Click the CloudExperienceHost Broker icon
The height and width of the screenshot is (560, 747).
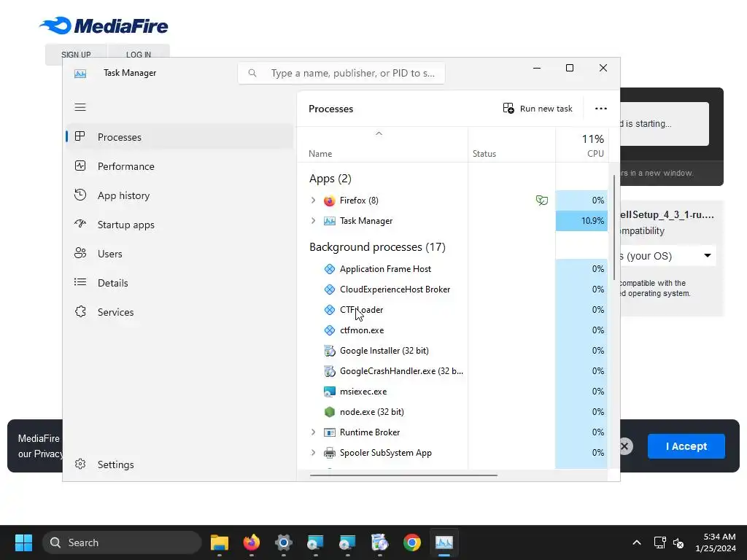(329, 289)
